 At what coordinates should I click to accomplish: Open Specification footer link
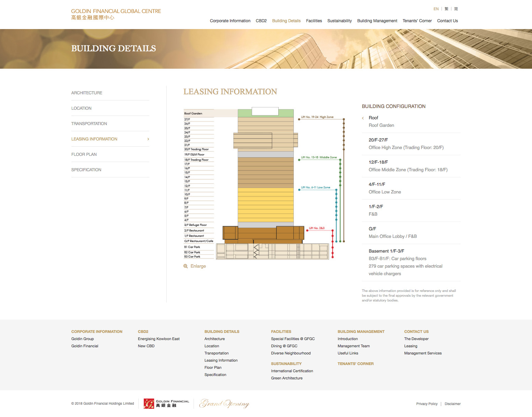coord(215,375)
